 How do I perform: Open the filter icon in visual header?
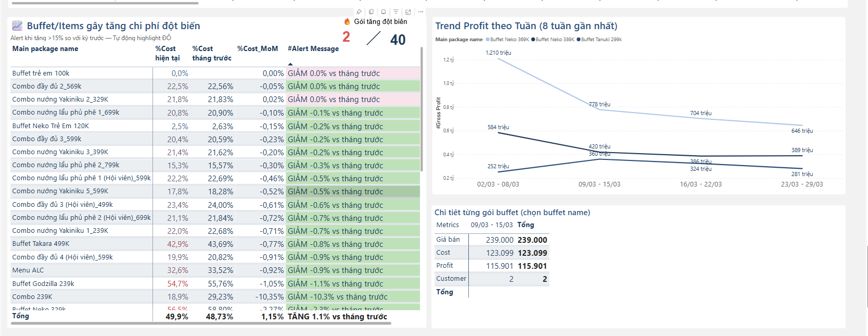point(396,11)
